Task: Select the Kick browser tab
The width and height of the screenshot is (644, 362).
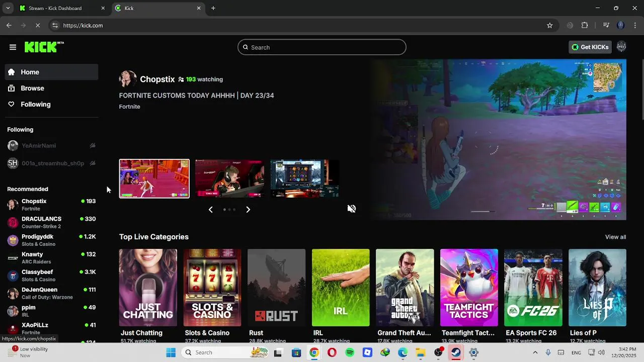Action: click(x=158, y=8)
